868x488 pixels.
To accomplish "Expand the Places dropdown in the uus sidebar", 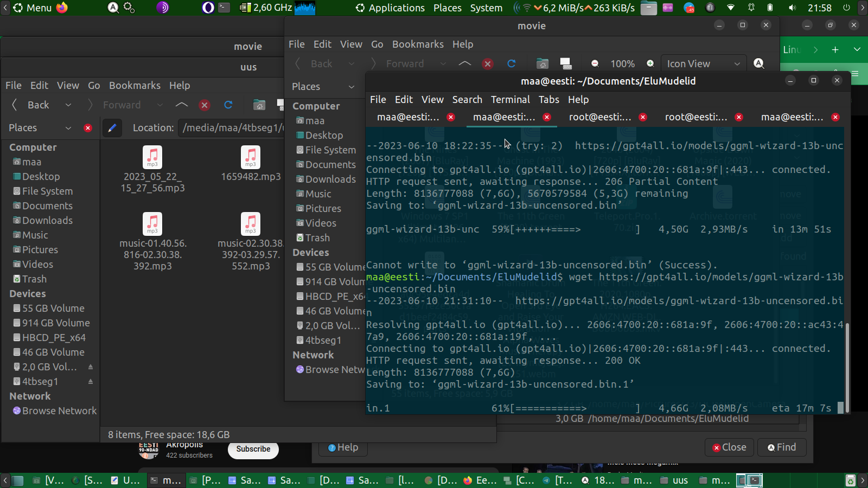I will (68, 128).
